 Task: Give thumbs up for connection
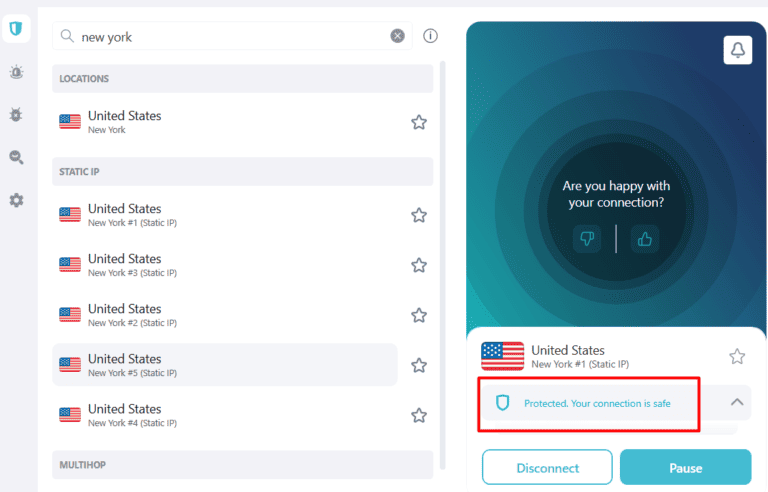coord(645,239)
